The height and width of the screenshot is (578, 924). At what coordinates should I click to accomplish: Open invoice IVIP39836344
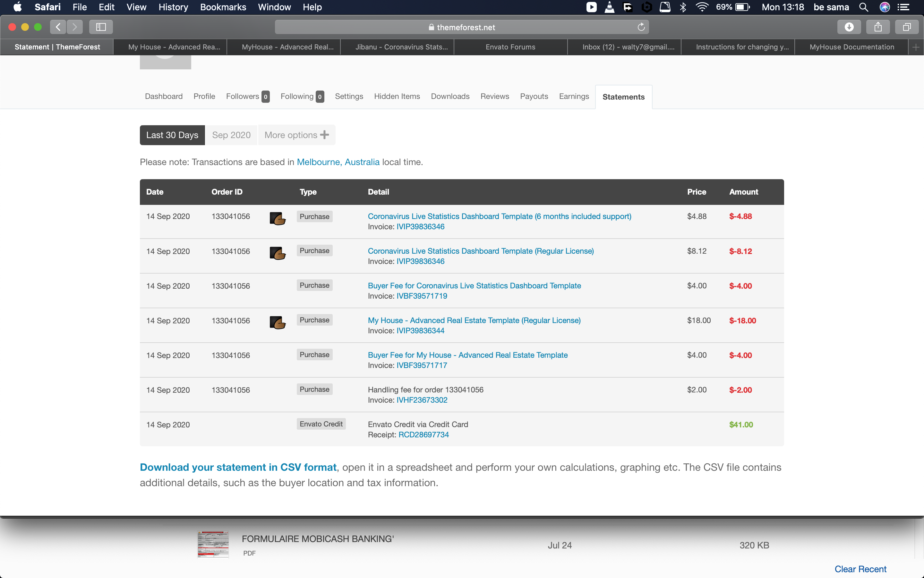point(420,331)
